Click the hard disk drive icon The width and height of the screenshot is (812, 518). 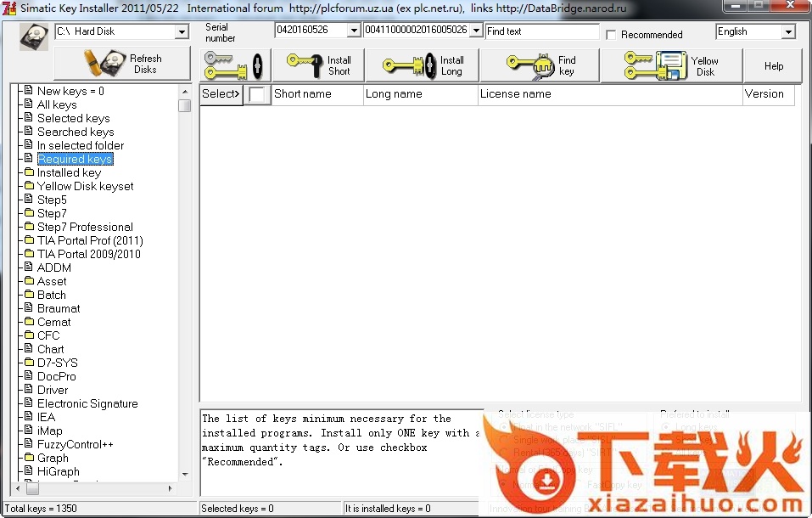click(34, 37)
